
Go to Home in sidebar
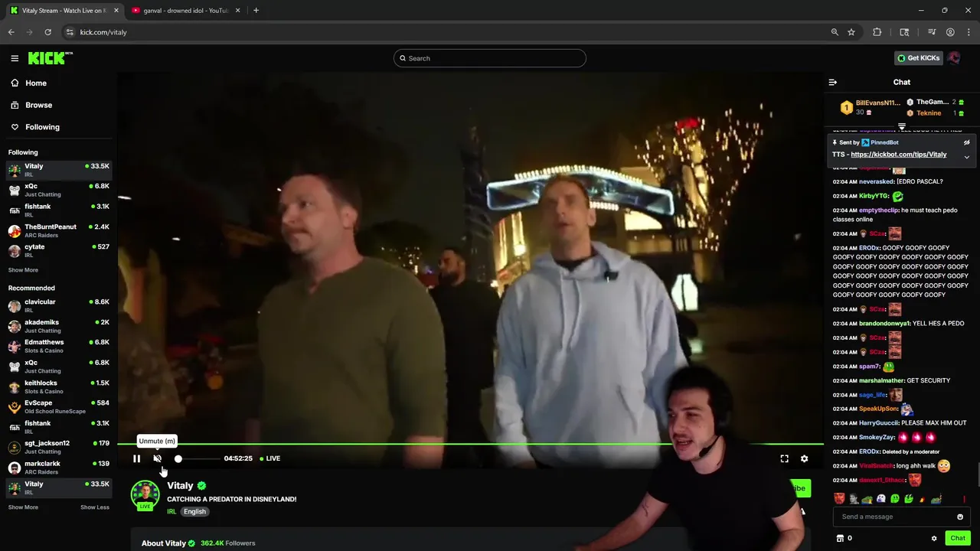point(28,83)
